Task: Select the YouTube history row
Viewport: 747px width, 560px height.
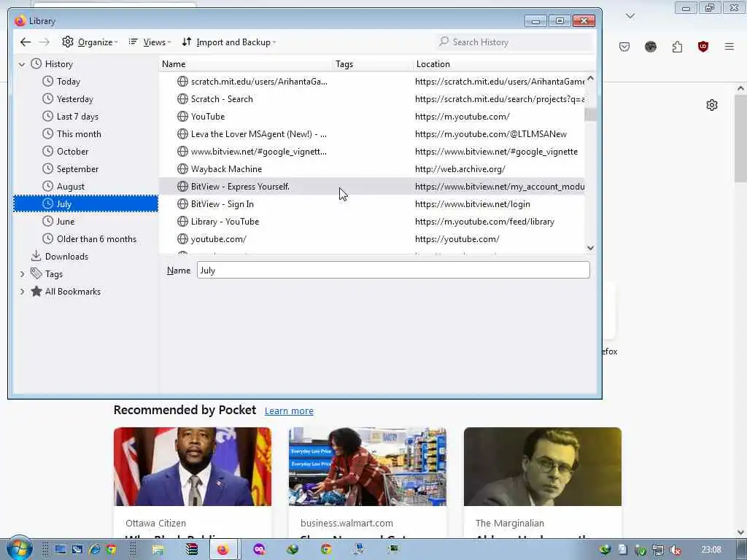Action: coord(371,117)
